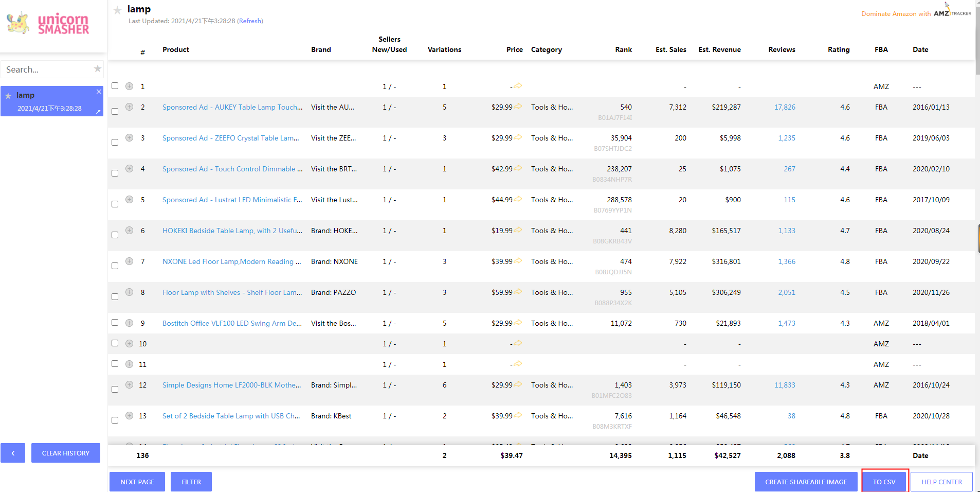Sort table by Date column header
The image size is (980, 492).
pos(920,49)
